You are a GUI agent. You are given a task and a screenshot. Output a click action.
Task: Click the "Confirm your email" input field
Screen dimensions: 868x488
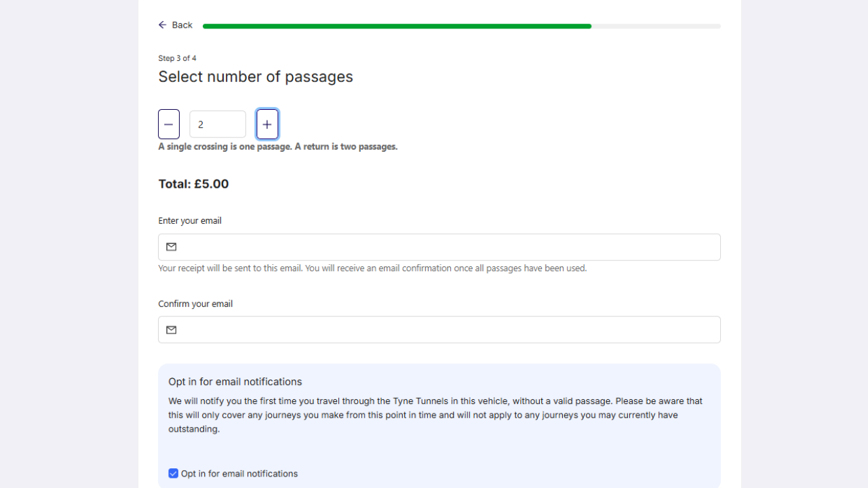pos(448,330)
